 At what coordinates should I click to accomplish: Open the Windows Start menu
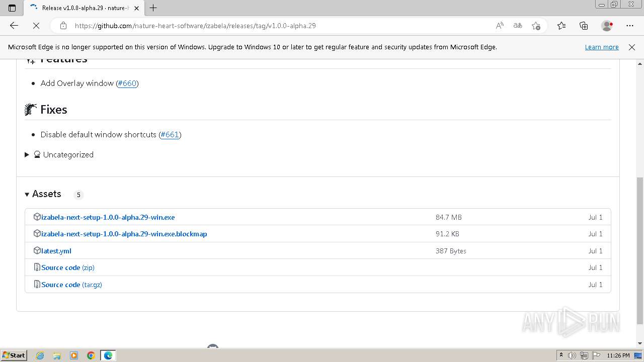click(14, 355)
